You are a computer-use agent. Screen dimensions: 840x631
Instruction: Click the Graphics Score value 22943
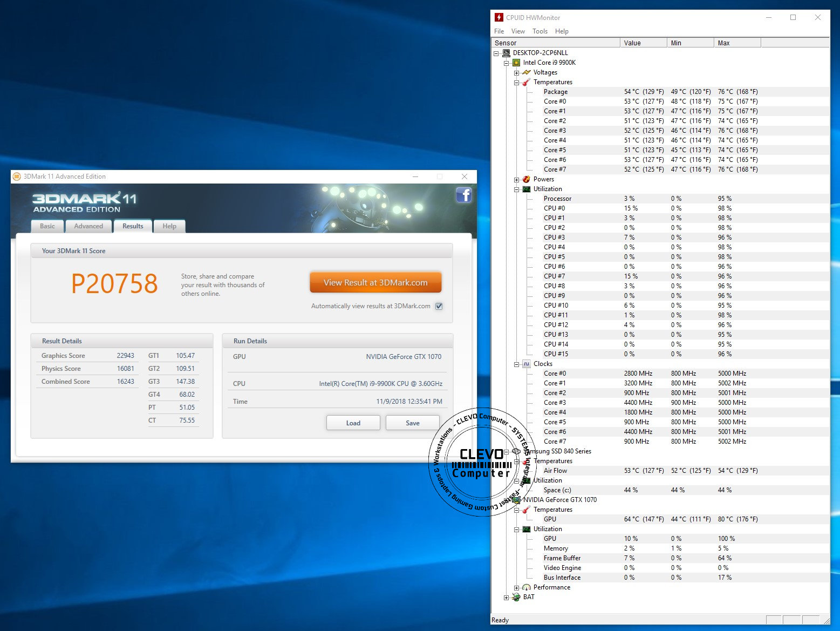[x=125, y=356]
